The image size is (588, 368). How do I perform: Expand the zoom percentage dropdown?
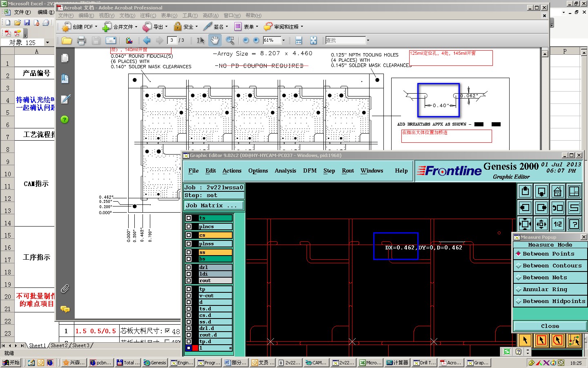[284, 40]
